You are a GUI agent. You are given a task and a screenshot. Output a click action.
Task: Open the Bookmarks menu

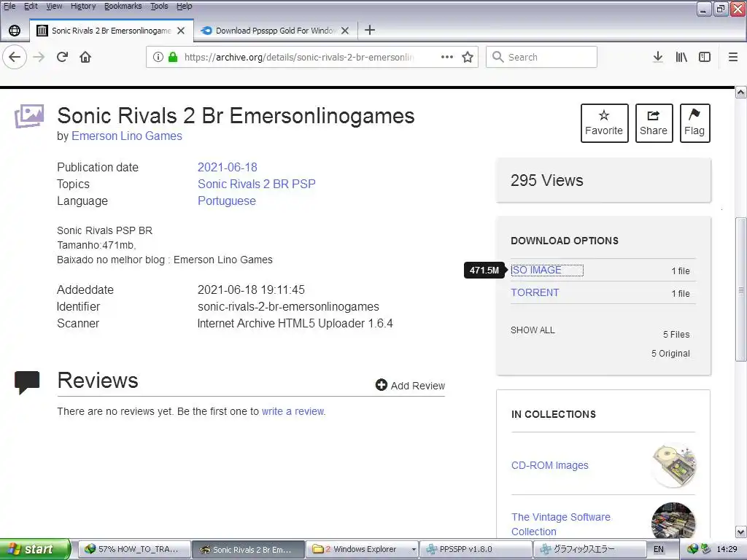coord(123,6)
